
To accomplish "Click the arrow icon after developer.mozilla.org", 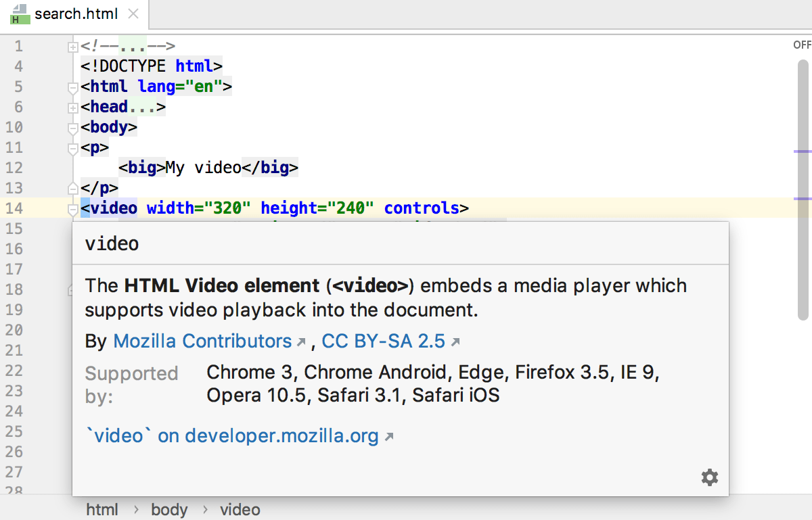I will pyautogui.click(x=388, y=437).
